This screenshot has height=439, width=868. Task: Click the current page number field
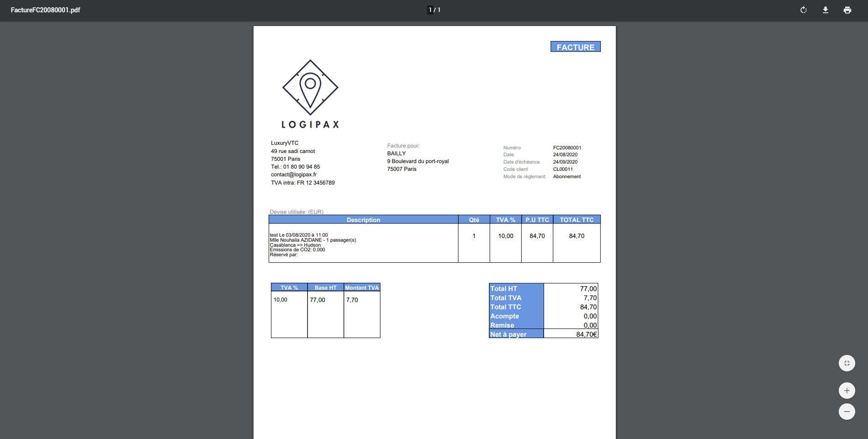point(430,10)
